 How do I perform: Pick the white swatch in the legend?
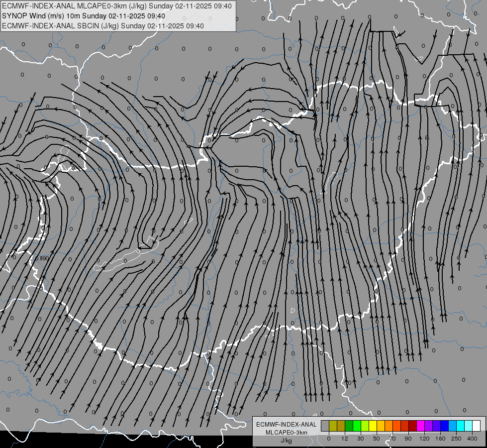pos(477,426)
